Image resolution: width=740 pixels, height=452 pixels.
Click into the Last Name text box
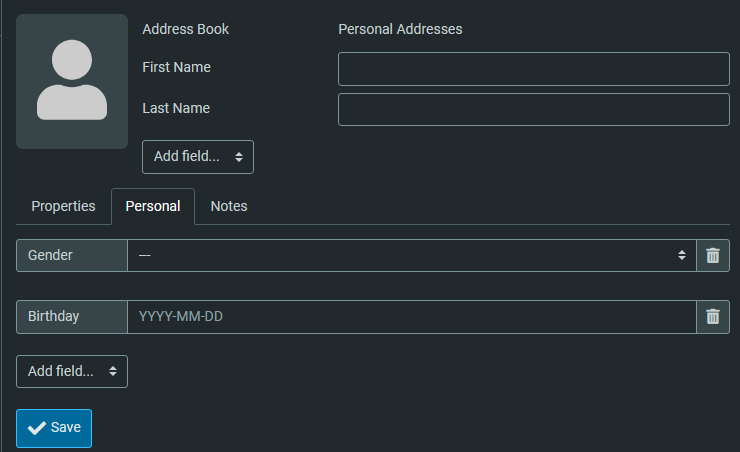(x=533, y=110)
